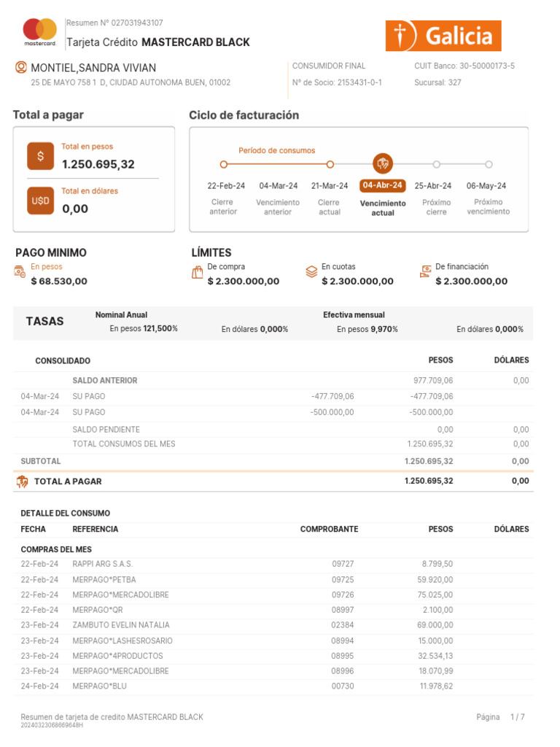Viewport: 560px width, 747px height.
Task: Click the CONSOLIDADO section header
Action: click(x=63, y=361)
